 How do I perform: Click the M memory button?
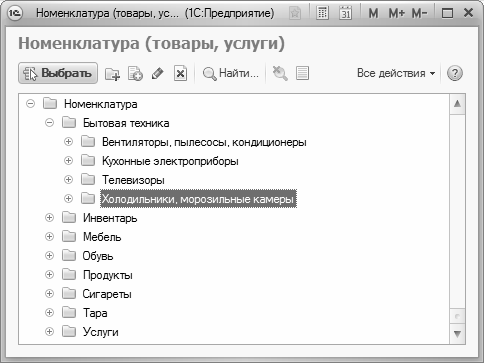pyautogui.click(x=373, y=13)
